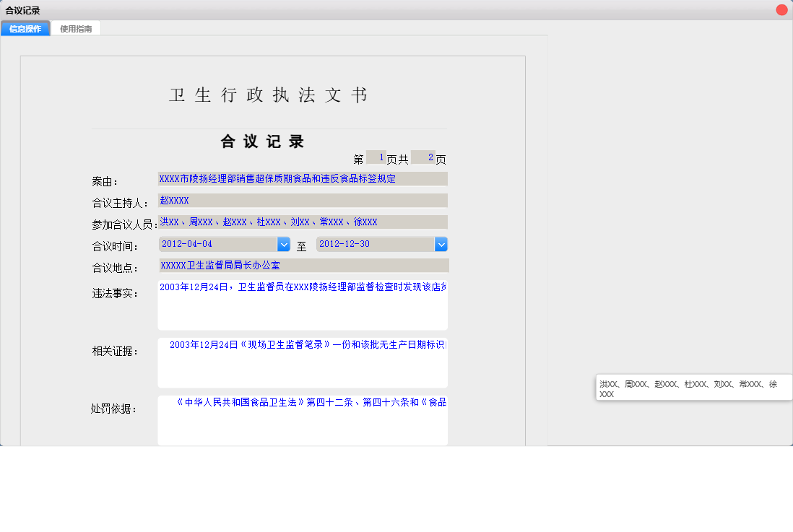The height and width of the screenshot is (532, 793).
Task: Select the 参加合议人员 field
Action: click(302, 222)
